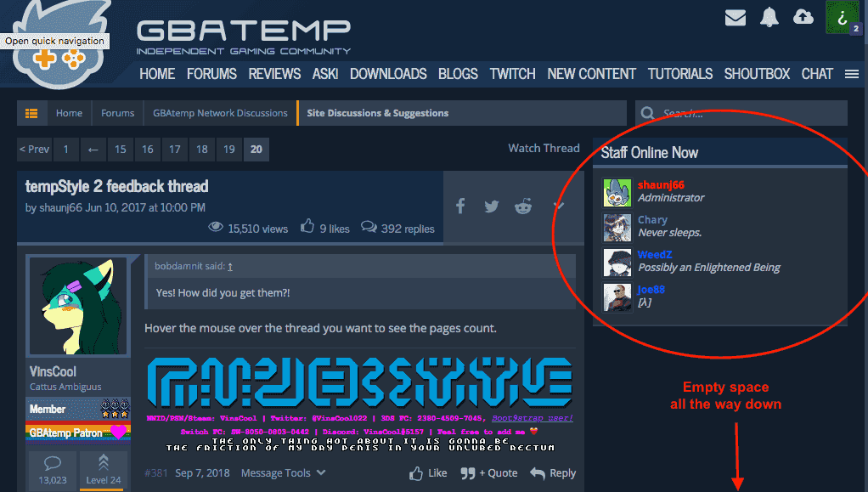Jump to quoted bobdamnit post arrow

coord(230,267)
